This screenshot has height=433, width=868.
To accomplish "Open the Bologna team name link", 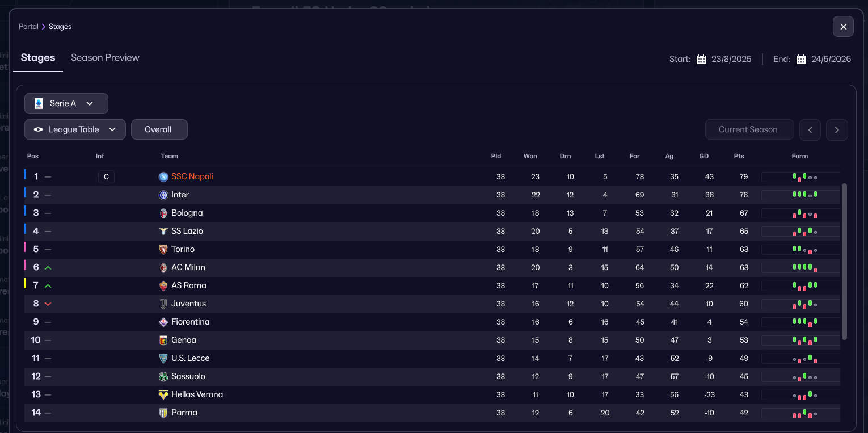I will click(x=187, y=213).
